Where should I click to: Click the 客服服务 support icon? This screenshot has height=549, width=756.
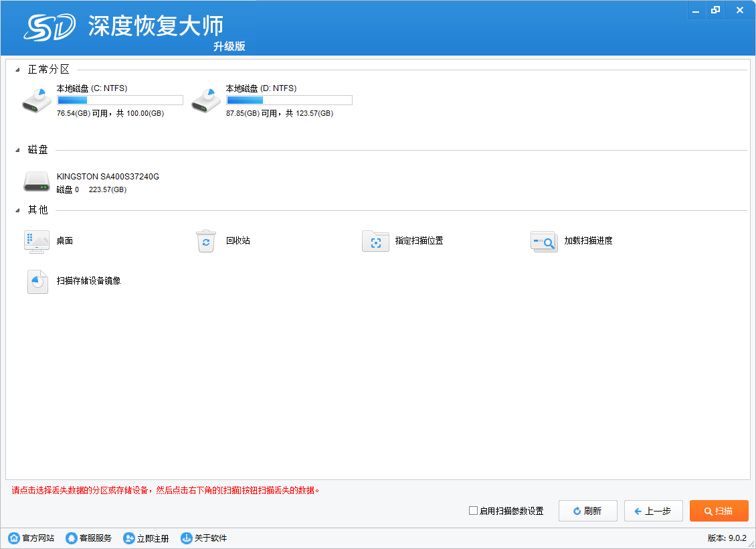(x=72, y=538)
